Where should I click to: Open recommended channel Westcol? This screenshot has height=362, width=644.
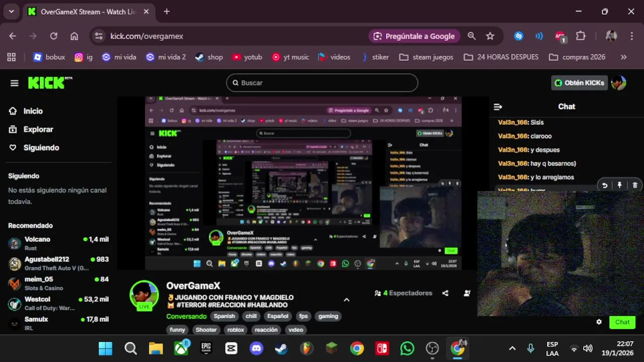point(58,303)
